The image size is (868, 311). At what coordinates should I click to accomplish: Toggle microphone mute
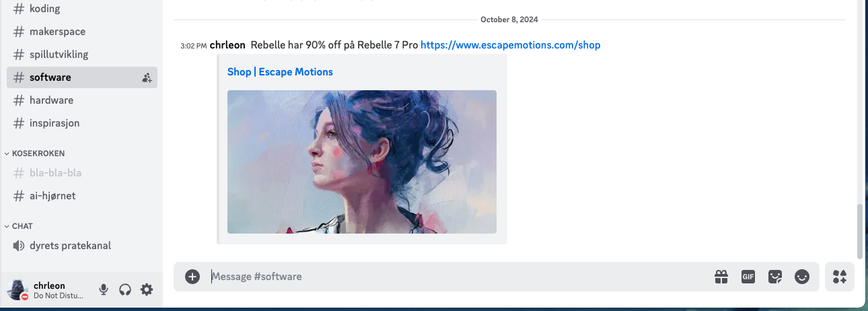pos(104,289)
